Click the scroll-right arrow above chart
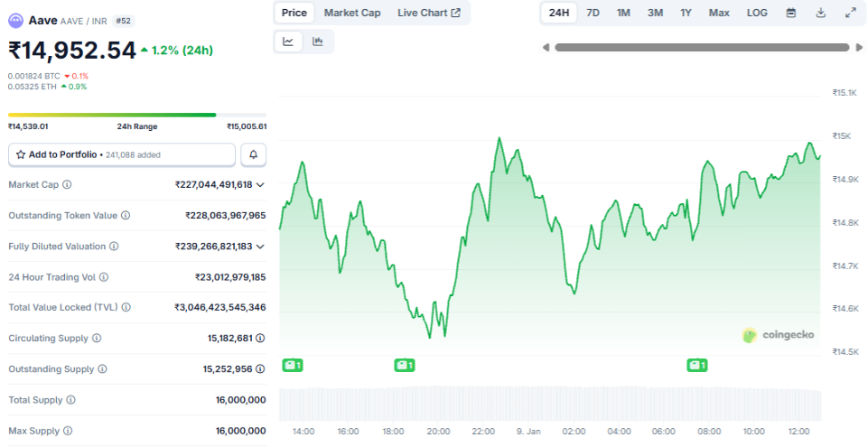The height and width of the screenshot is (447, 868). [859, 48]
